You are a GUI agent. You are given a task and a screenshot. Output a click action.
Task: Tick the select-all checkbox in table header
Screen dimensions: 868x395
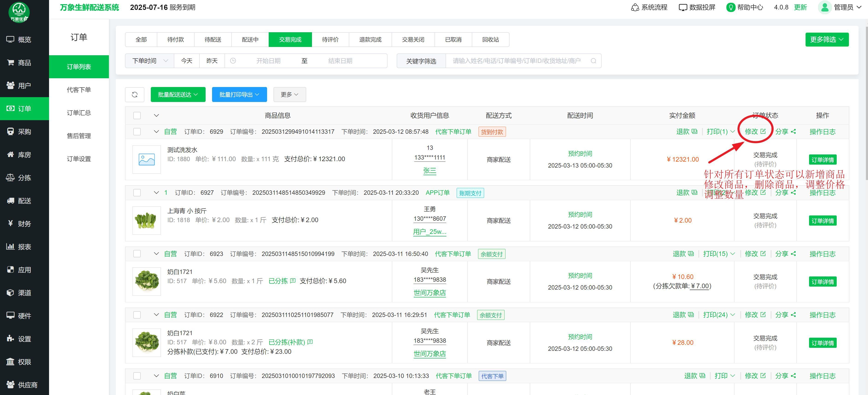click(137, 116)
